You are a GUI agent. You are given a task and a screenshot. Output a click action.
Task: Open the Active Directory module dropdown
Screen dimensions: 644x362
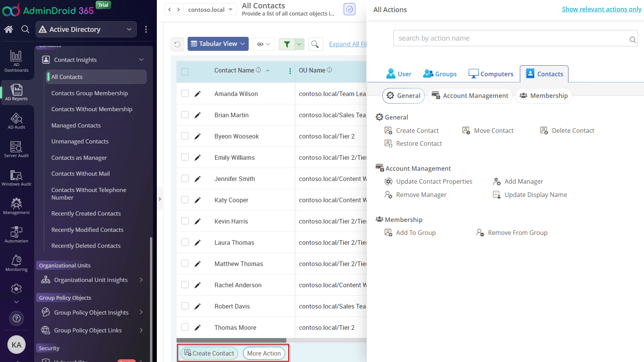(x=86, y=29)
